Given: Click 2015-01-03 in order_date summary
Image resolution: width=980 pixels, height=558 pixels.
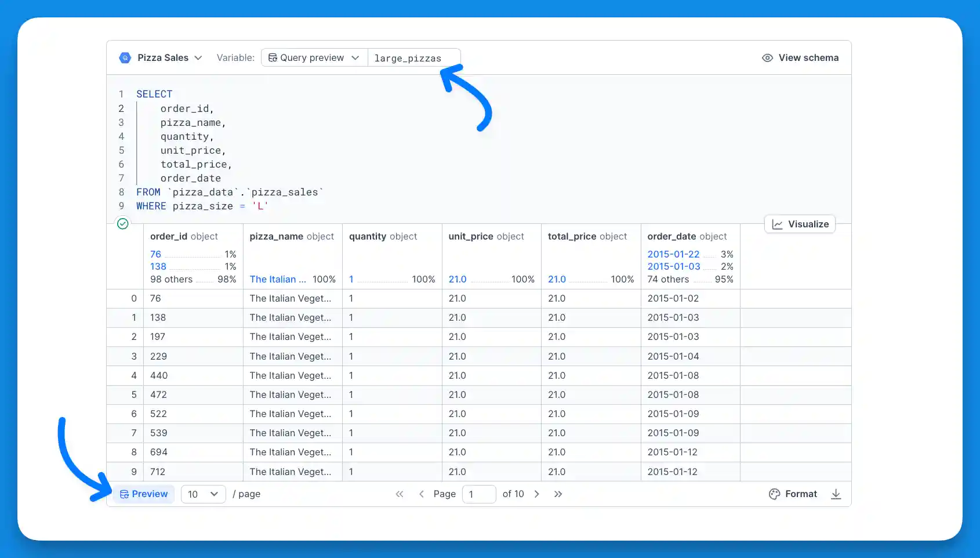Looking at the screenshot, I should click(x=673, y=266).
